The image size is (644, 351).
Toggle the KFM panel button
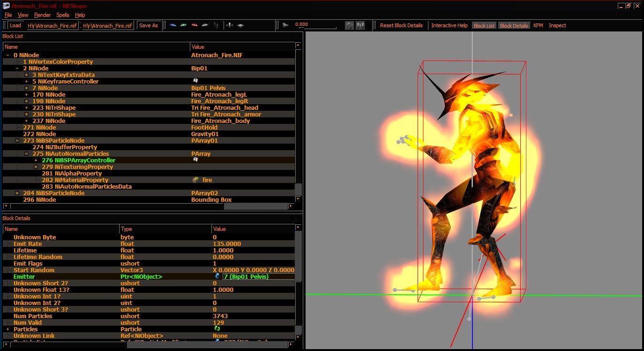[x=538, y=25]
